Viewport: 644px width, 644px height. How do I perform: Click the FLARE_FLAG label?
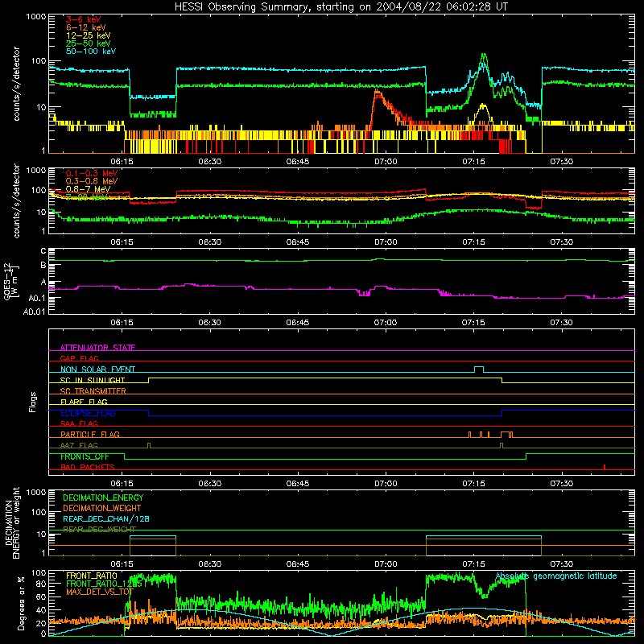point(84,402)
